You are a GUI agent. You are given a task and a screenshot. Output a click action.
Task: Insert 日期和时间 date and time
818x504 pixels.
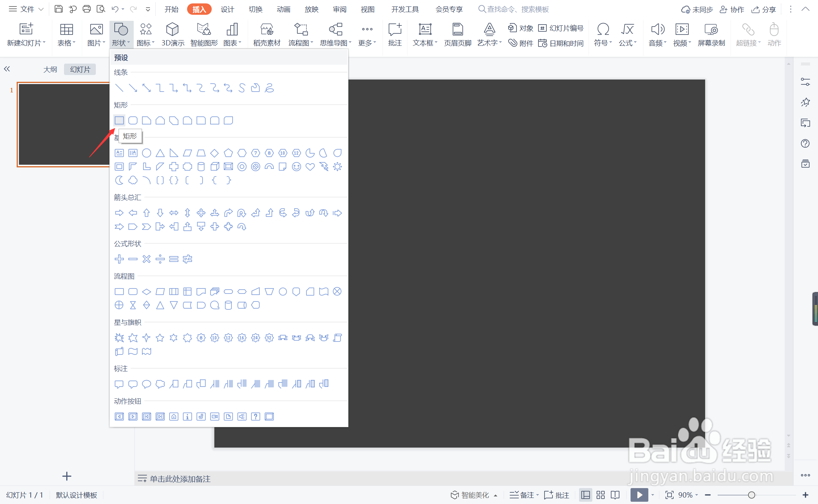(x=561, y=43)
